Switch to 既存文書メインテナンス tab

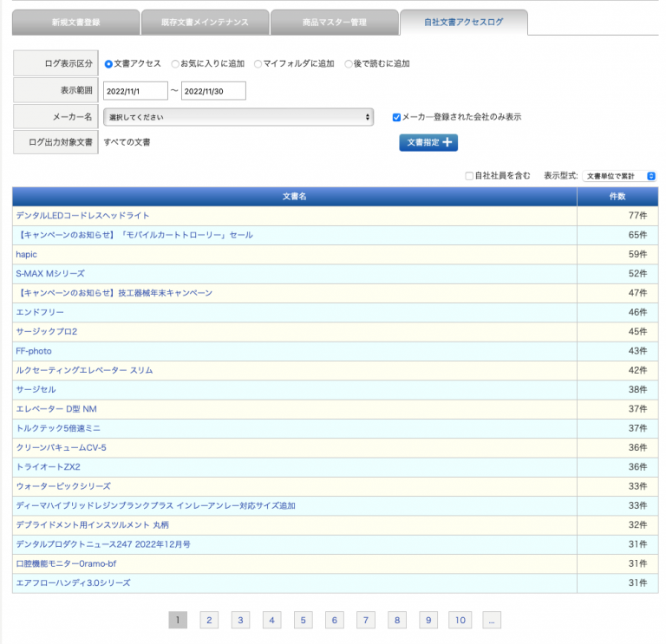[206, 22]
